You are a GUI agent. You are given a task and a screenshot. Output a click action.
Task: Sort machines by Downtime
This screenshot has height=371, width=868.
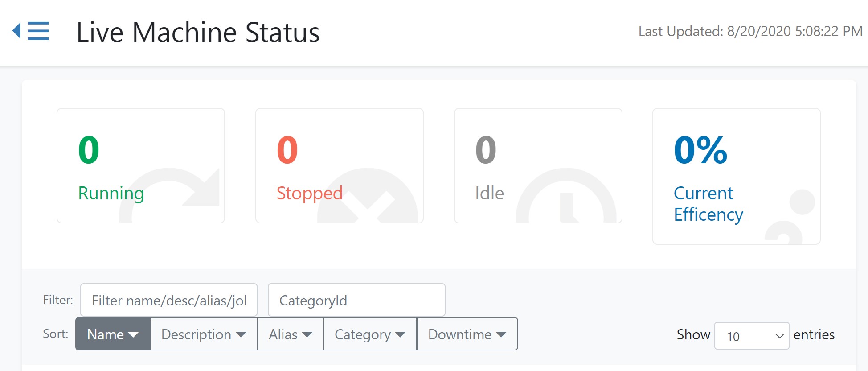coord(467,334)
